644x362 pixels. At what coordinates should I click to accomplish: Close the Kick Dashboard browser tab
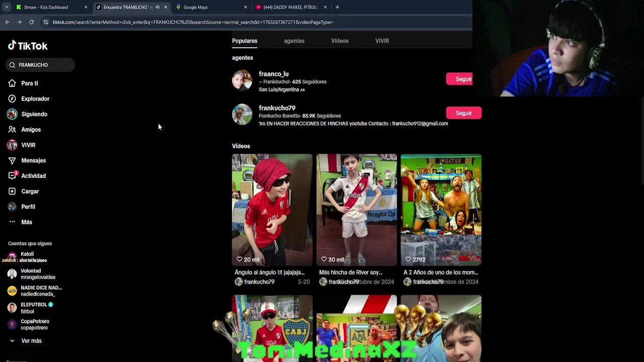[86, 7]
